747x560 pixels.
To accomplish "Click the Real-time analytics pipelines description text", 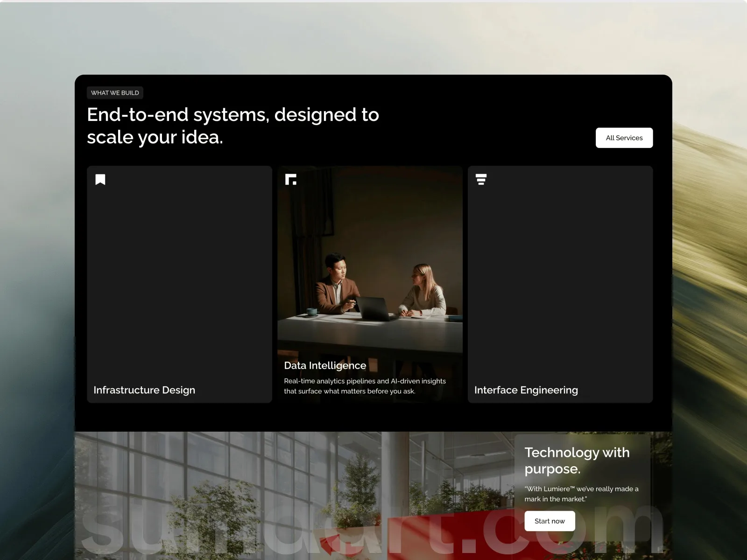I will coord(365,386).
